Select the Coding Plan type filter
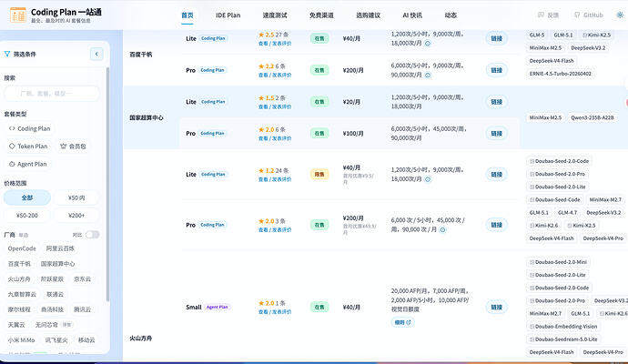628x364 pixels. 30,128
